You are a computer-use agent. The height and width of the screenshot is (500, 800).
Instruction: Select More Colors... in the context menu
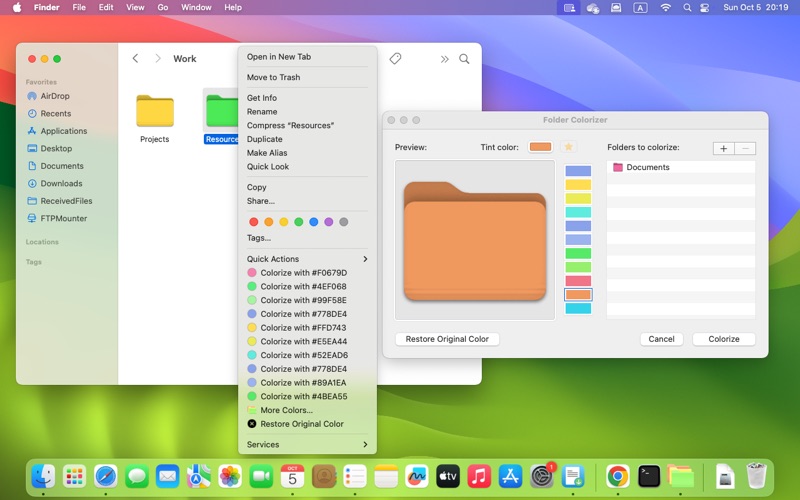pyautogui.click(x=286, y=410)
